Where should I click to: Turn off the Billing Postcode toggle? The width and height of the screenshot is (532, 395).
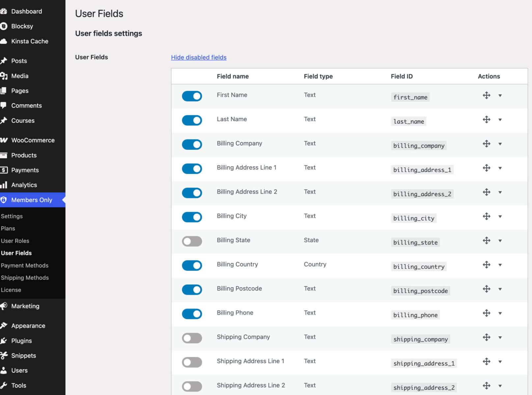click(x=192, y=290)
